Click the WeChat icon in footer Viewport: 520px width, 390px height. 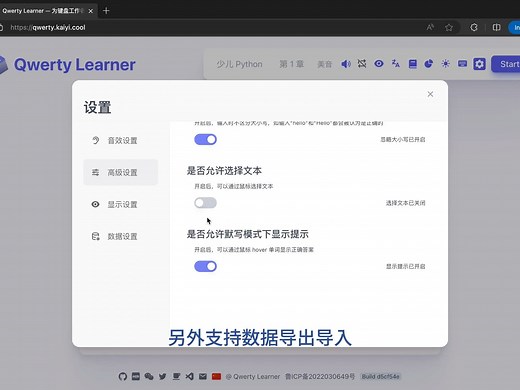149,377
